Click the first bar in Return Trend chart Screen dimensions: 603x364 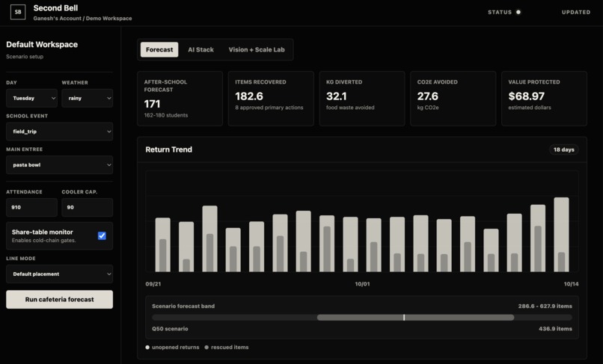(162, 245)
